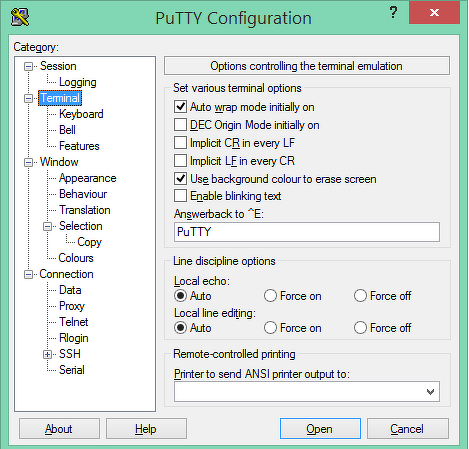This screenshot has height=449, width=469.
Task: Click Open to start the session
Action: pyautogui.click(x=320, y=429)
